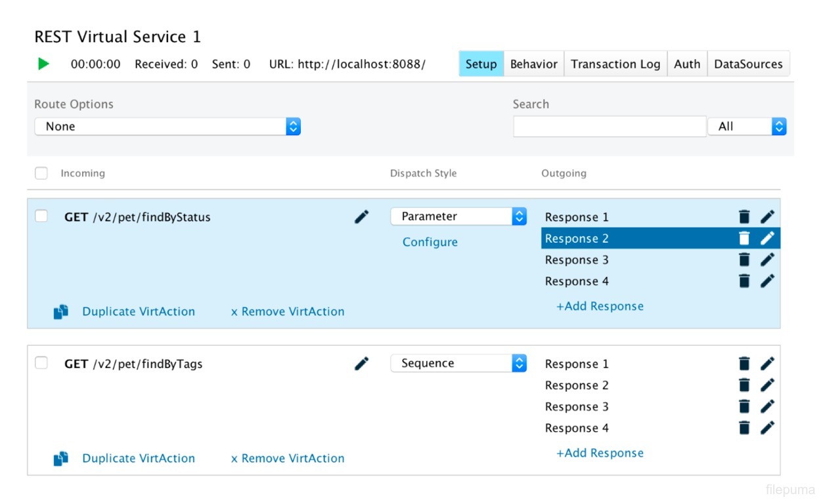
Task: Delete Response 4 of findByStatus
Action: [x=744, y=281]
